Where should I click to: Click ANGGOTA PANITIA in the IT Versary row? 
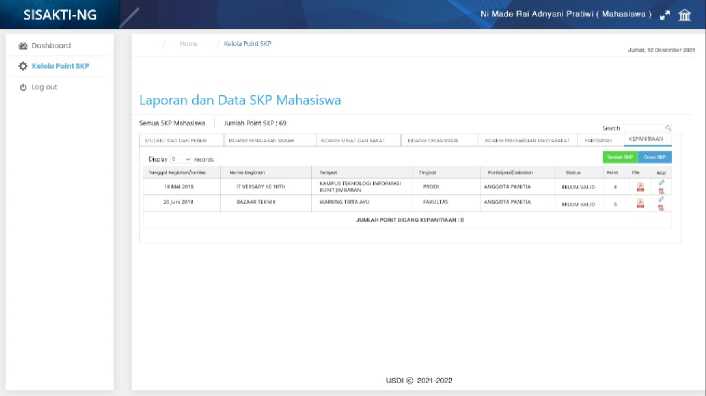507,186
